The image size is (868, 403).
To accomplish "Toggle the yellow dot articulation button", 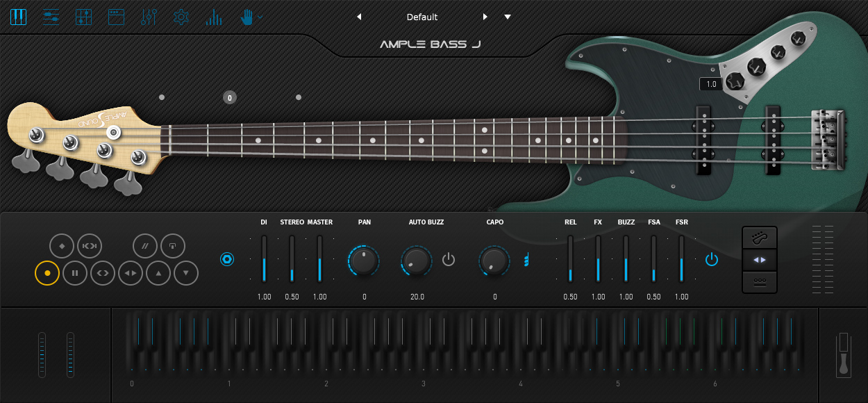I will coord(47,273).
